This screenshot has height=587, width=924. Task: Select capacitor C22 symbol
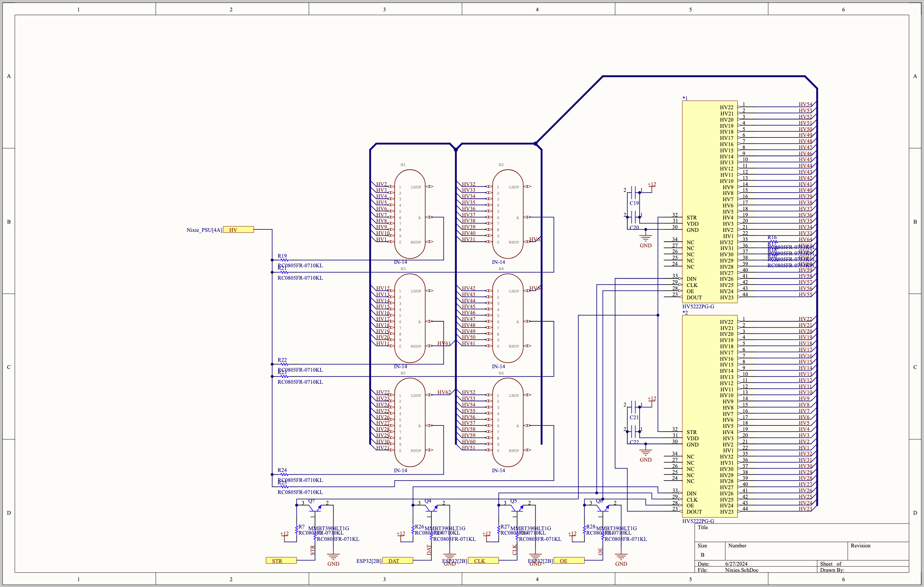tap(633, 432)
